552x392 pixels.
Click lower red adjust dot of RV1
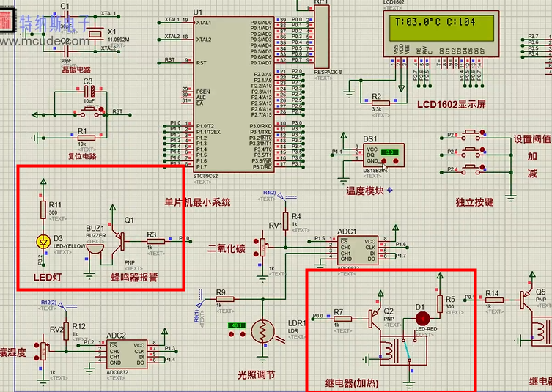[256, 254]
